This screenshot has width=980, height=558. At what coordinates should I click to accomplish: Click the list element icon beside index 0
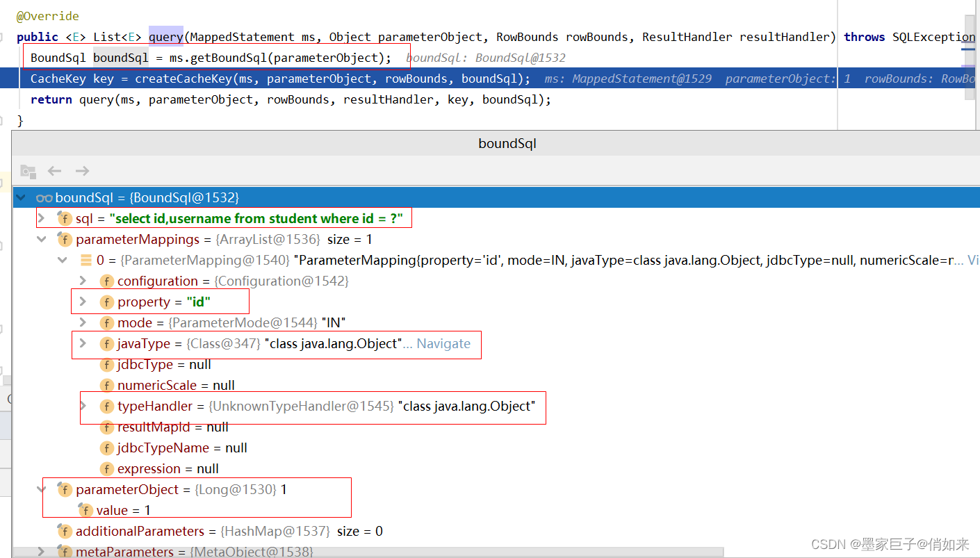(86, 261)
